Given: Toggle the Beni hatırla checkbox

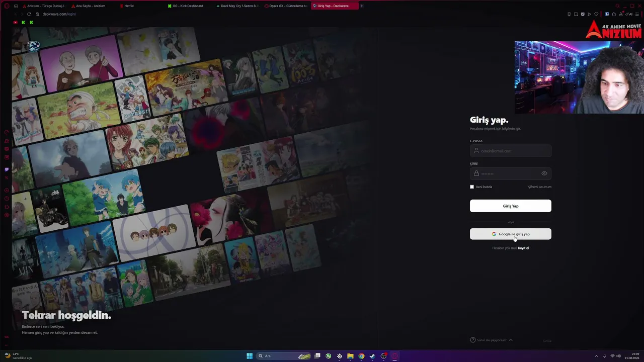Looking at the screenshot, I should click(x=472, y=187).
